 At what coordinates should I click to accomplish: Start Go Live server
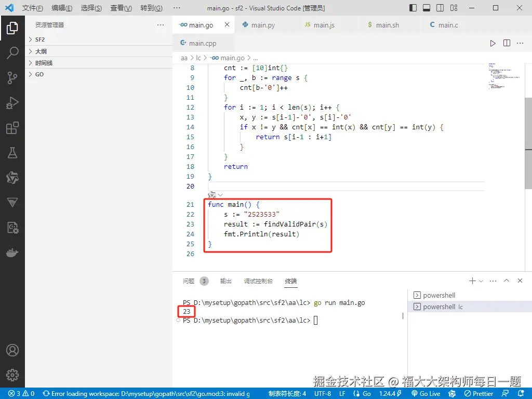click(x=425, y=394)
